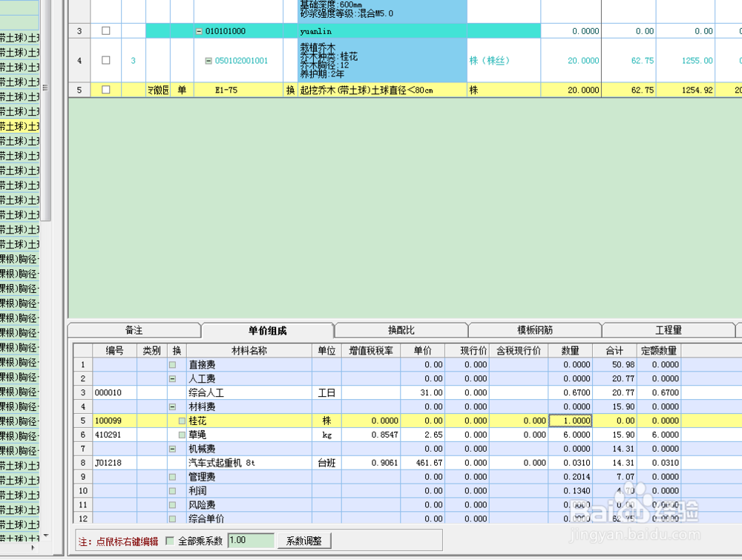
Task: Collapse the 材料费 cost group
Action: click(x=172, y=406)
